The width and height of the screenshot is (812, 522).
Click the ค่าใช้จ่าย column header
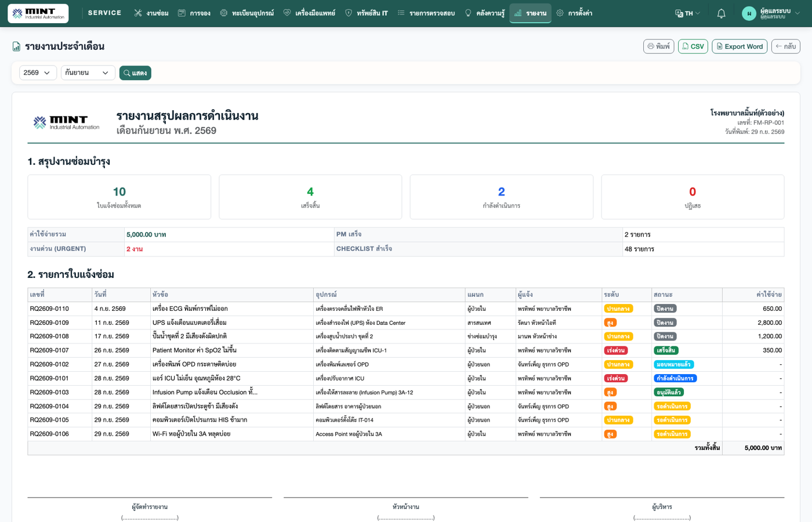point(753,295)
